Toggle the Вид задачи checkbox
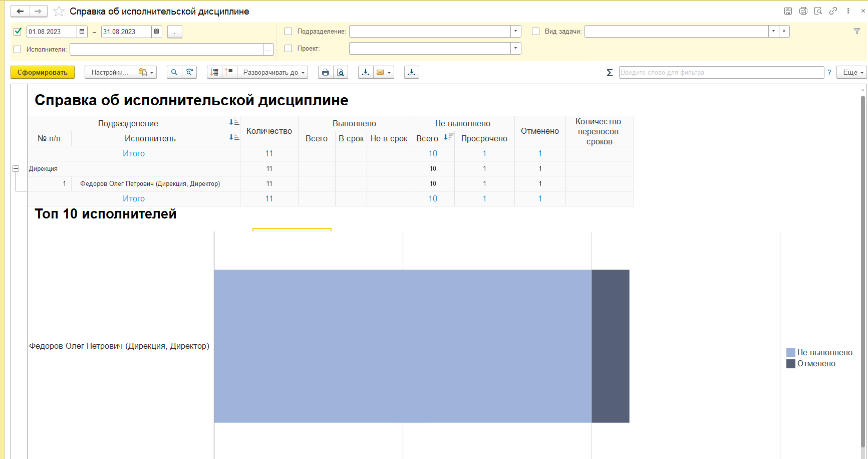The width and height of the screenshot is (868, 459). pos(536,32)
